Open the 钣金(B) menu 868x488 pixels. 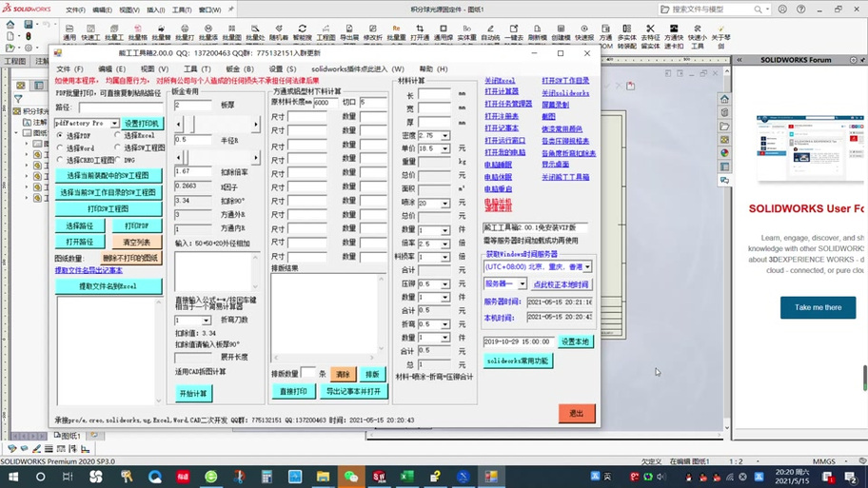click(x=240, y=69)
